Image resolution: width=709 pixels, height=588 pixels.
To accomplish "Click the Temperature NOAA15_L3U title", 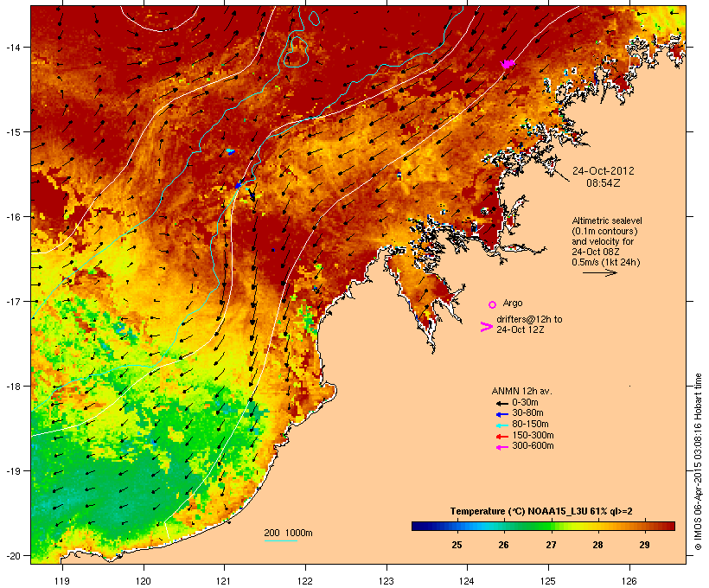I will pos(541,512).
